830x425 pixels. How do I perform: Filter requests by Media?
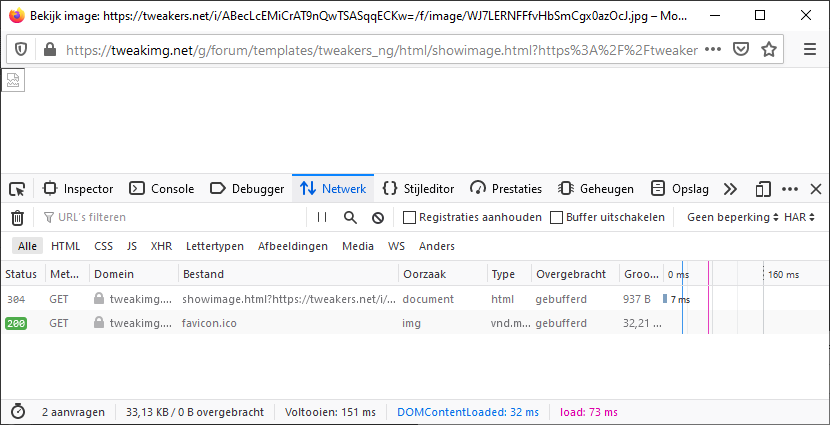358,246
